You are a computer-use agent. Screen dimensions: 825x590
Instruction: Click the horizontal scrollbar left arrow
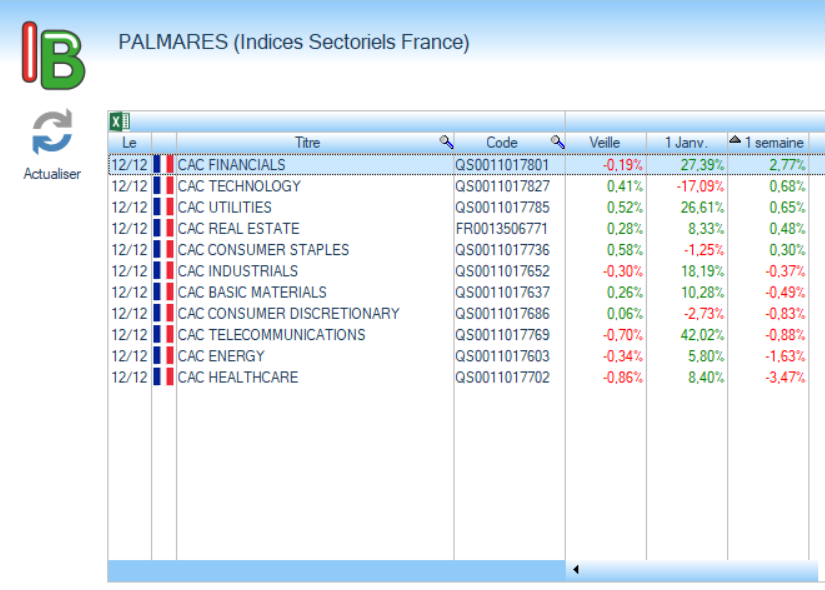pos(575,570)
